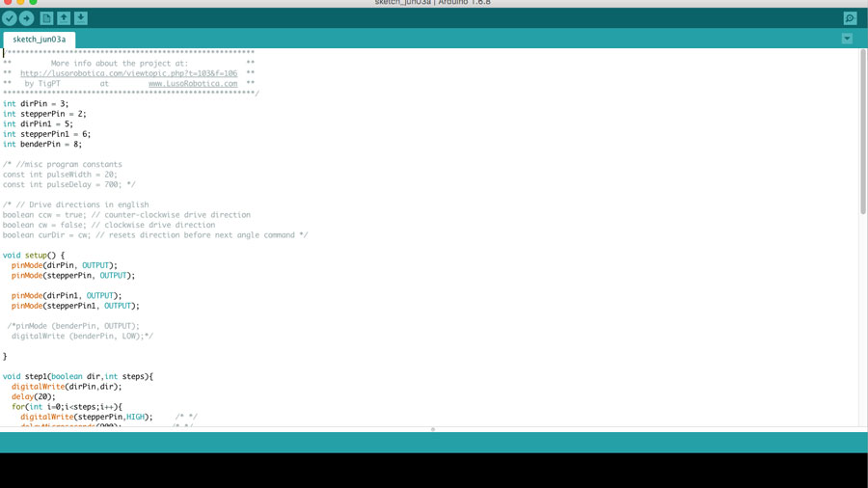Click 'More info about the project at:' text
This screenshot has height=488, width=868.
[120, 63]
